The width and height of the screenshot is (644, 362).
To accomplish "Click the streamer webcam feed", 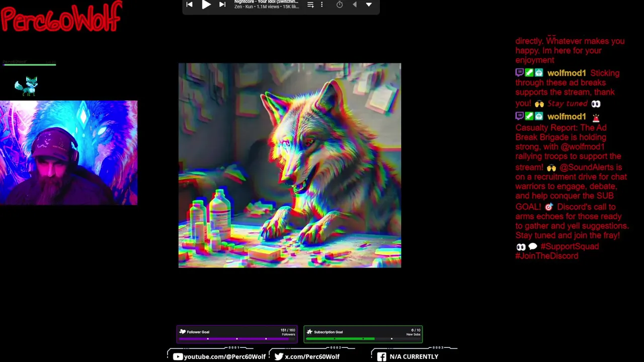I will pos(68,153).
